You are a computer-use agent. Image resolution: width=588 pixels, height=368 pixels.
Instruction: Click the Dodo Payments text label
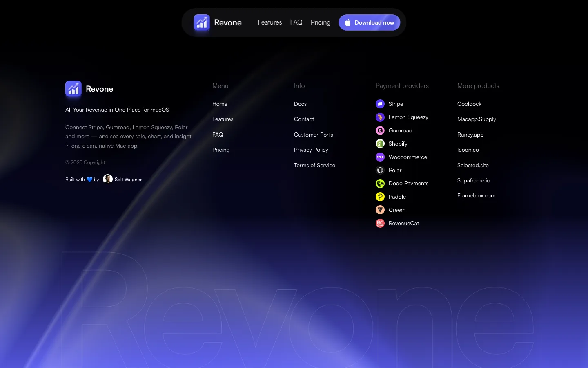pos(408,184)
